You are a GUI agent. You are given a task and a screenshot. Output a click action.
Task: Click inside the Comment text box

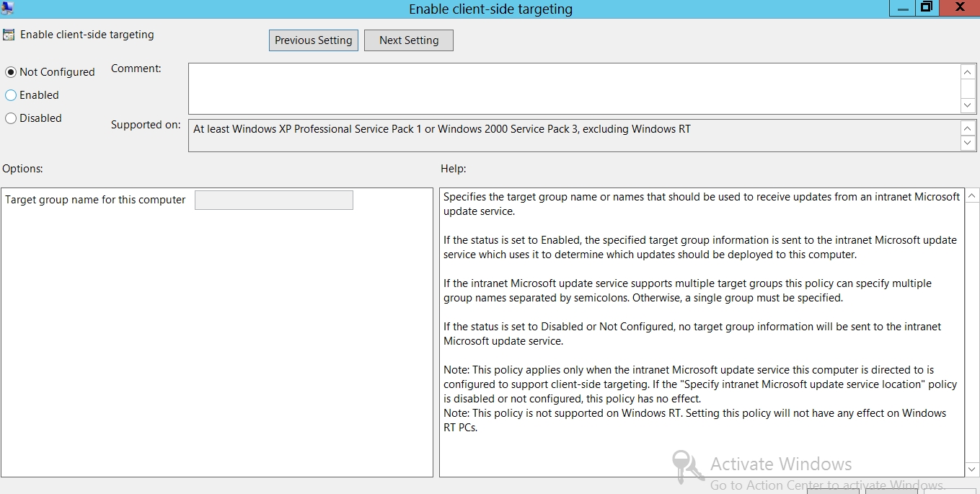(x=574, y=89)
